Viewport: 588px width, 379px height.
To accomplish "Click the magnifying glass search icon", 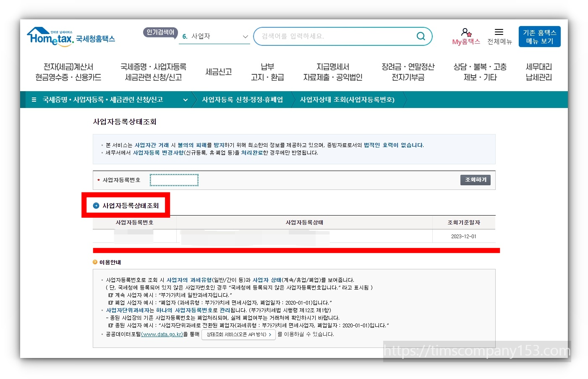I will point(420,36).
